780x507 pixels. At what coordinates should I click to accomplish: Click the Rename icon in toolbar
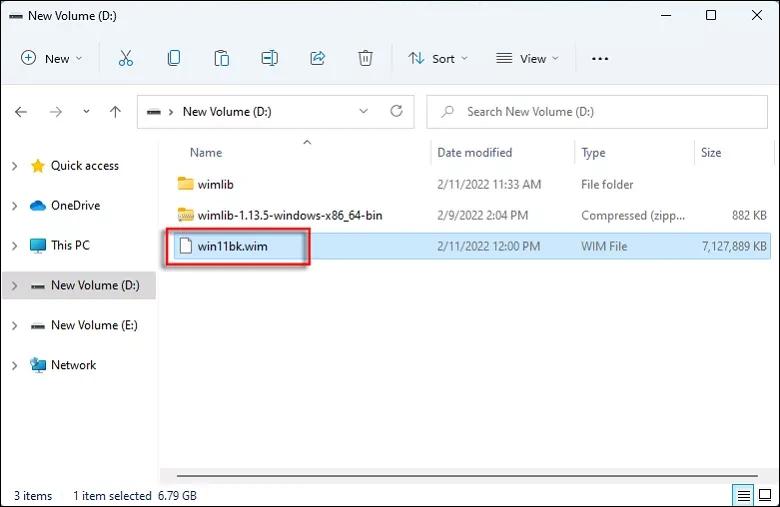[x=269, y=58]
